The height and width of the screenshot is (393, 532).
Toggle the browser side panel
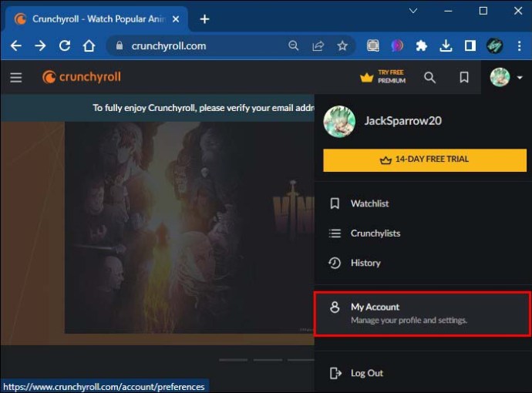pyautogui.click(x=470, y=45)
